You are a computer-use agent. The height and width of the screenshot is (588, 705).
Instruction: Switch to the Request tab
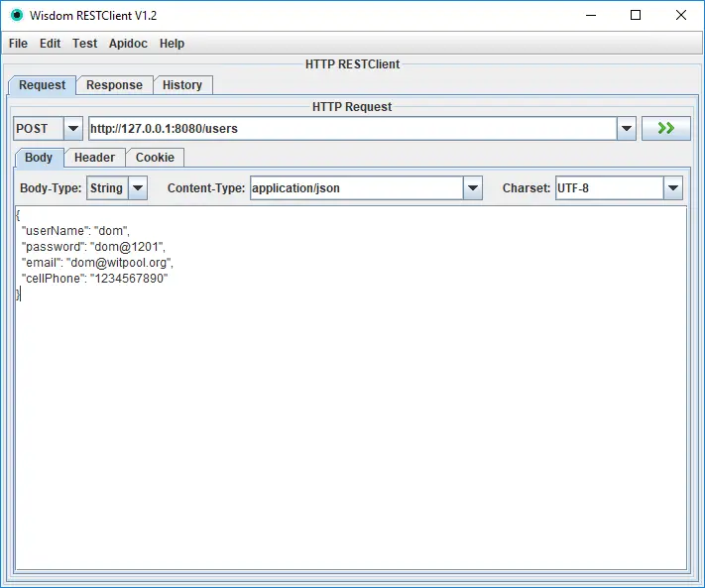click(43, 85)
